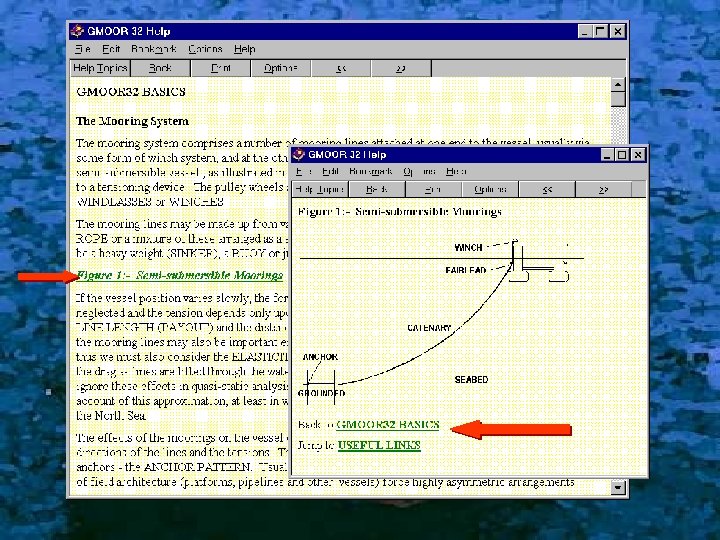Screen dimensions: 720x540
Task: Open Options menu in back Help window
Action: [x=205, y=49]
